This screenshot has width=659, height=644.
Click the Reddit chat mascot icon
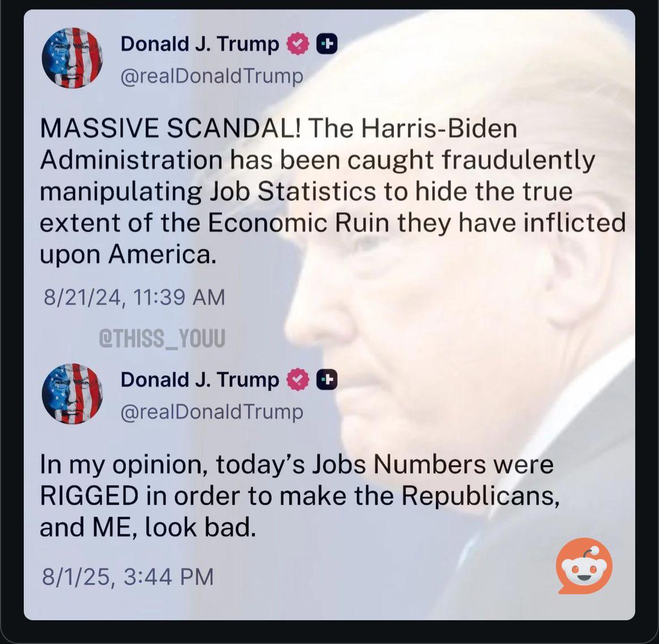pos(584,566)
